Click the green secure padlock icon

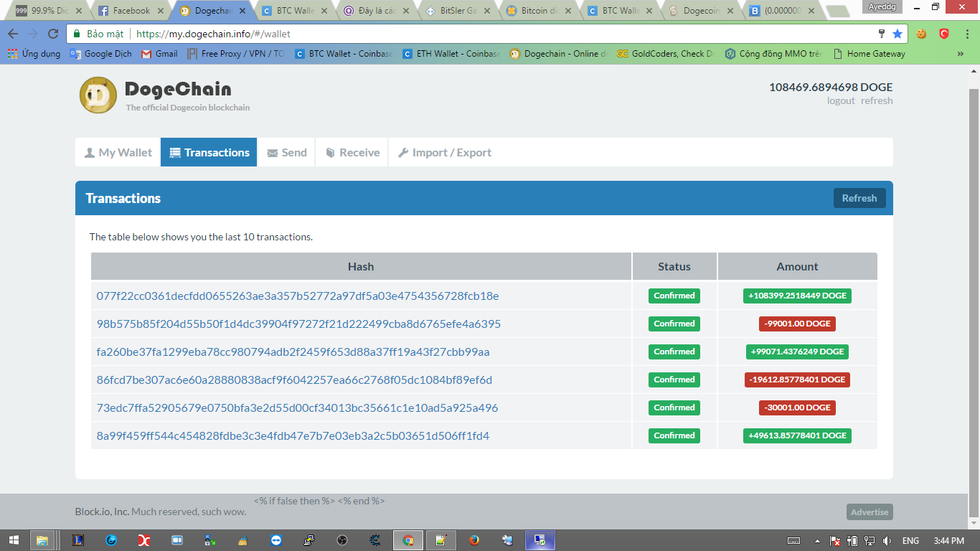point(77,34)
